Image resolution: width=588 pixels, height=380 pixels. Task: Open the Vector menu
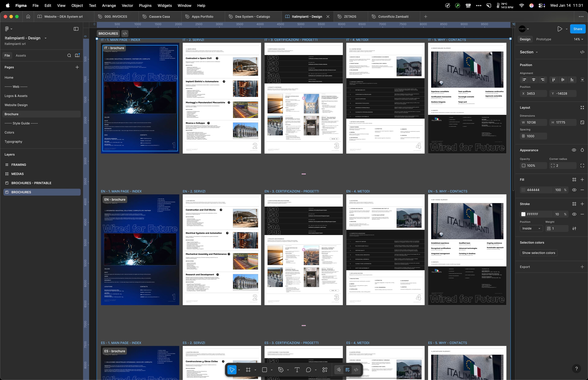point(127,5)
